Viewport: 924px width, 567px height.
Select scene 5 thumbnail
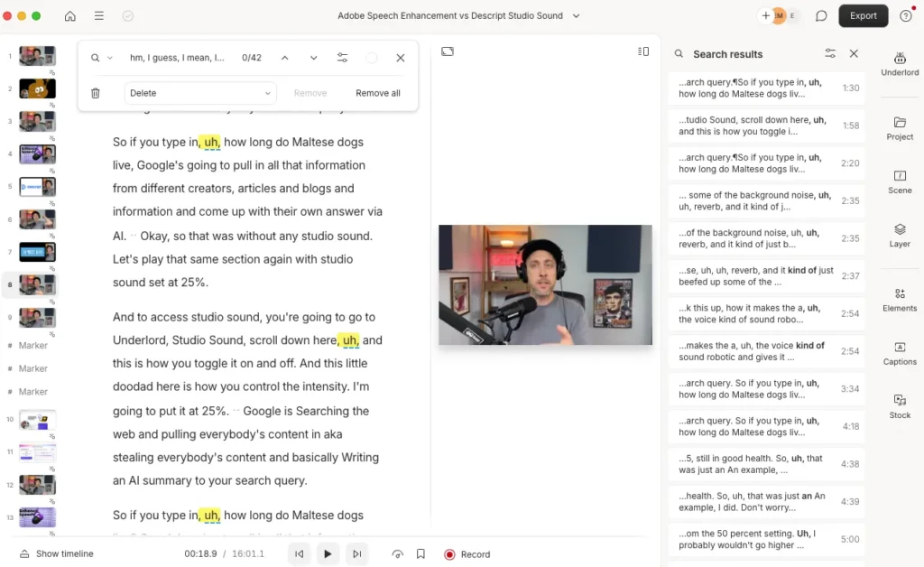tap(37, 187)
